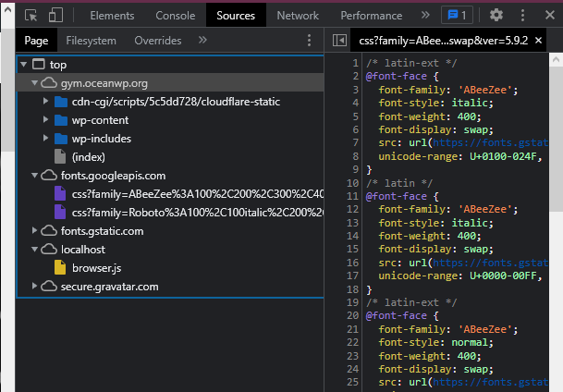Click the (index) gray document icon
The width and height of the screenshot is (563, 392).
60,156
